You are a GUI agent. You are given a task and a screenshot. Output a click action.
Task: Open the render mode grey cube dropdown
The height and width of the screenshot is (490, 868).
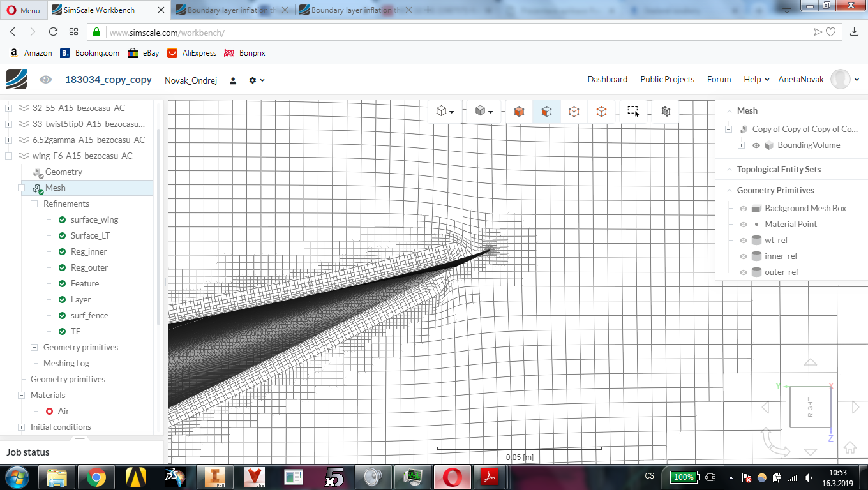click(x=484, y=112)
